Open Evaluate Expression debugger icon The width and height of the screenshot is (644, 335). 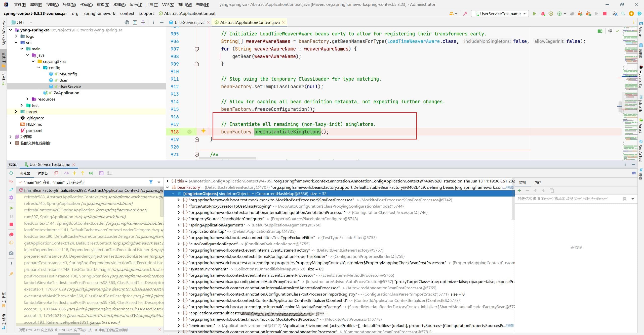pos(101,173)
